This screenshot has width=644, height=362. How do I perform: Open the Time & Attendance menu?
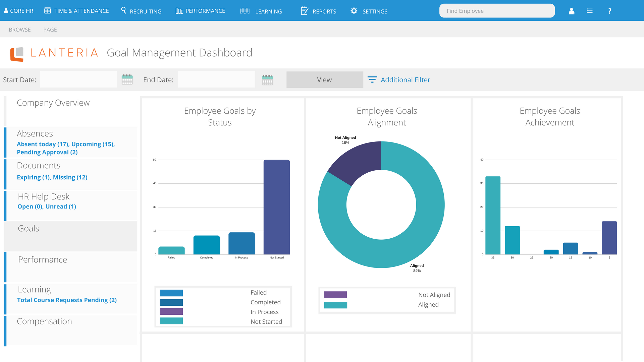(76, 11)
